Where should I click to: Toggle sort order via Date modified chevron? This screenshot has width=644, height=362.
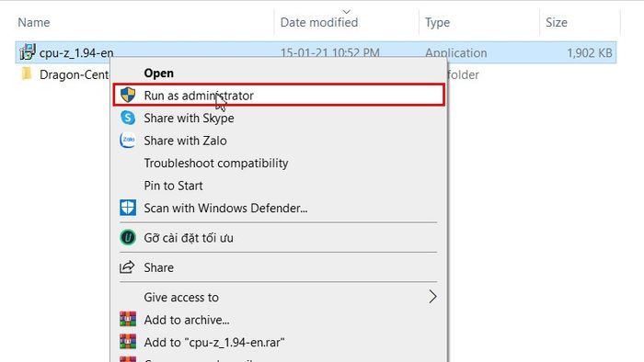(347, 11)
